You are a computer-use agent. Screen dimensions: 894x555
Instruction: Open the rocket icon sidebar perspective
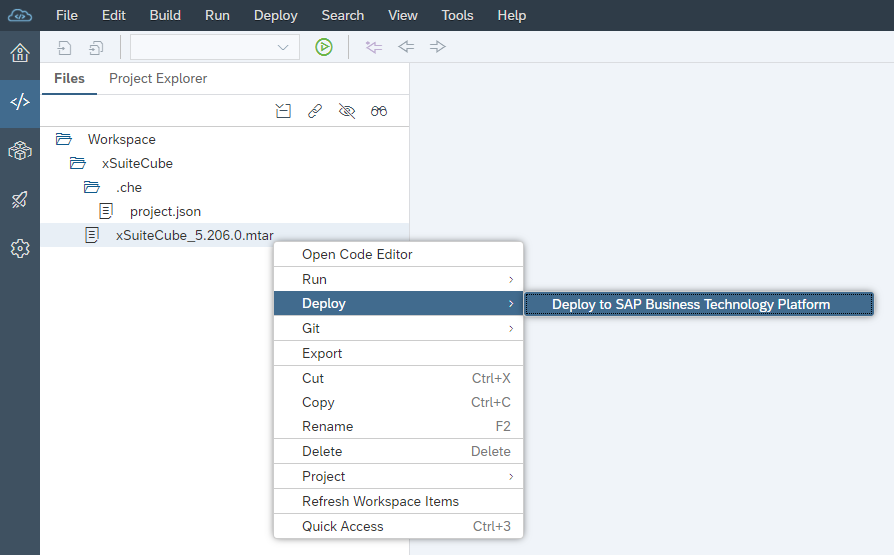click(20, 200)
